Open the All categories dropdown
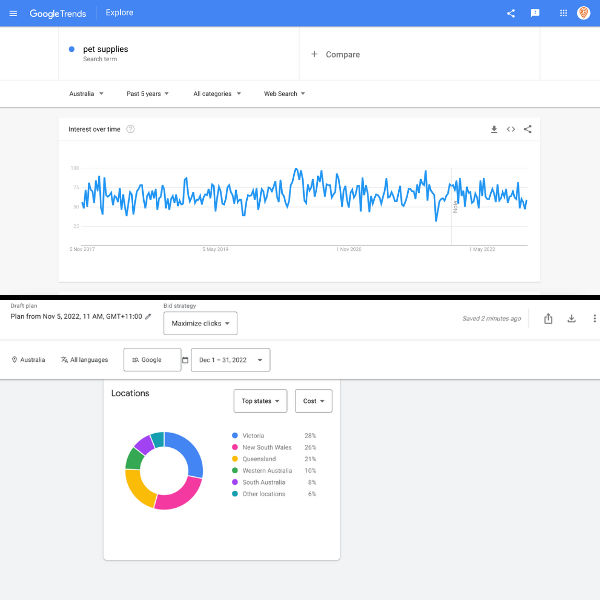This screenshot has height=600, width=600. (x=217, y=94)
